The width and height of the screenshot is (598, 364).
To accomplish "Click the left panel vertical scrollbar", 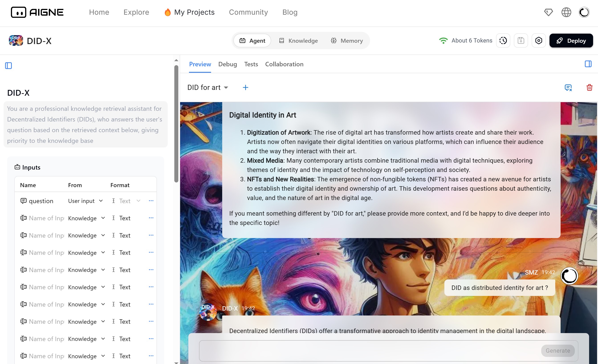I will tap(176, 124).
